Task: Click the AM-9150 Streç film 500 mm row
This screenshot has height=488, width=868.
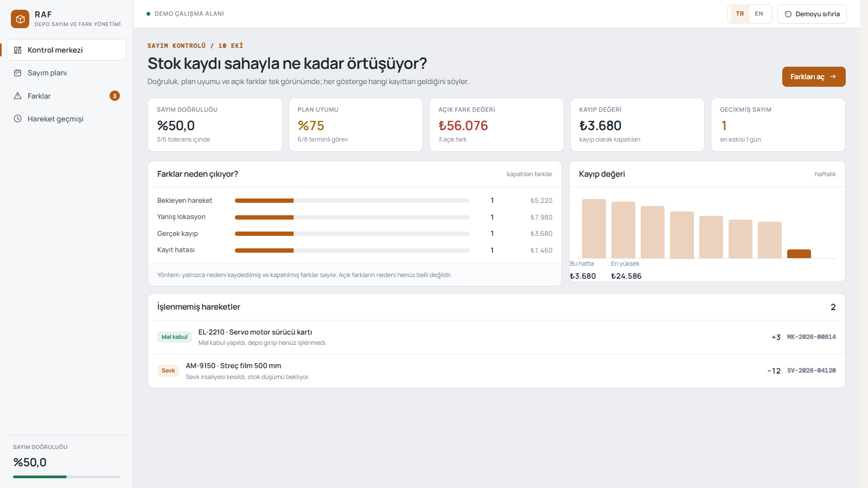Action: pyautogui.click(x=496, y=371)
